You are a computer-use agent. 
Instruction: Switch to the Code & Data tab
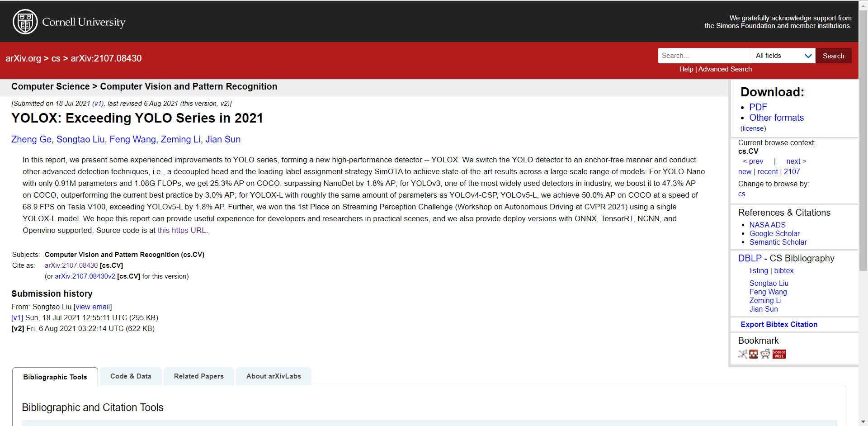coord(131,376)
